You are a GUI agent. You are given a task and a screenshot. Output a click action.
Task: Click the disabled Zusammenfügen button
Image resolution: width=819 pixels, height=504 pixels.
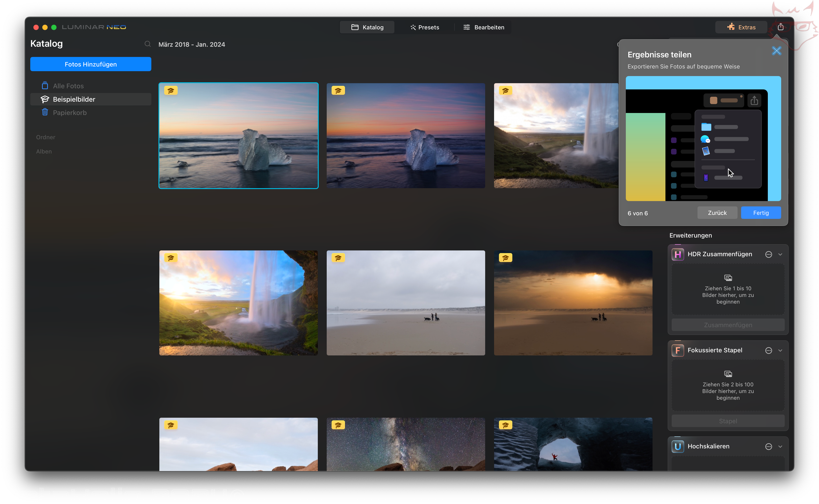click(x=728, y=325)
